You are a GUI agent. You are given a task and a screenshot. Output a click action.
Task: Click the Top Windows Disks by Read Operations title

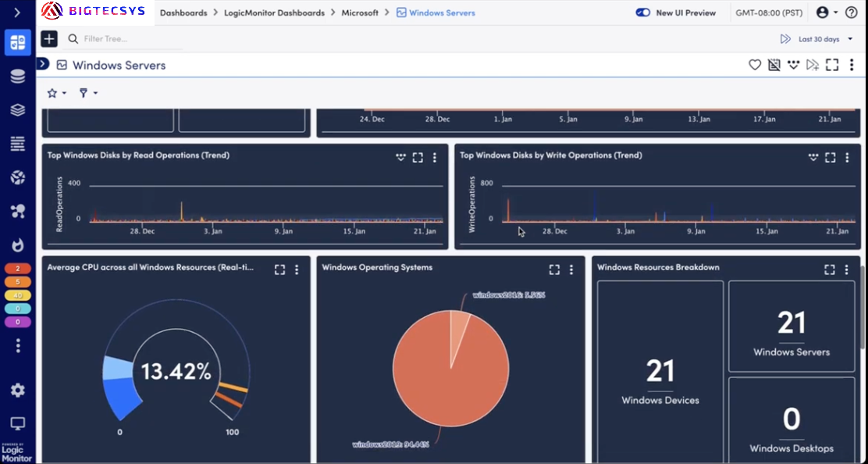138,155
